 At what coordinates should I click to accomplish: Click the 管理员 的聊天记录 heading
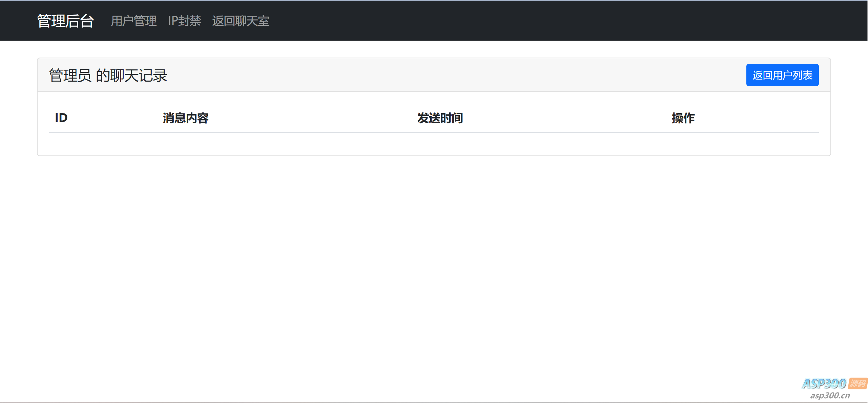(x=108, y=75)
